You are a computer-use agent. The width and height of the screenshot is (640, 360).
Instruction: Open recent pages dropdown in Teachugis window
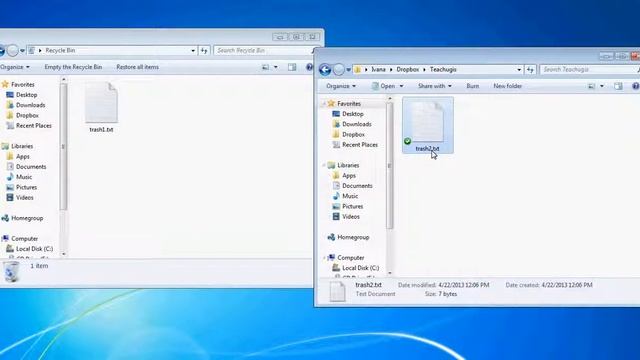[348, 70]
